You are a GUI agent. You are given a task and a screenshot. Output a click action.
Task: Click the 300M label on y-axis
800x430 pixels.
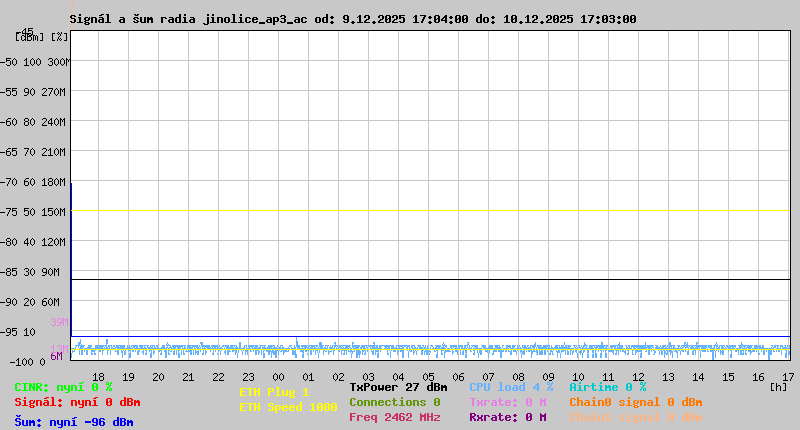58,62
